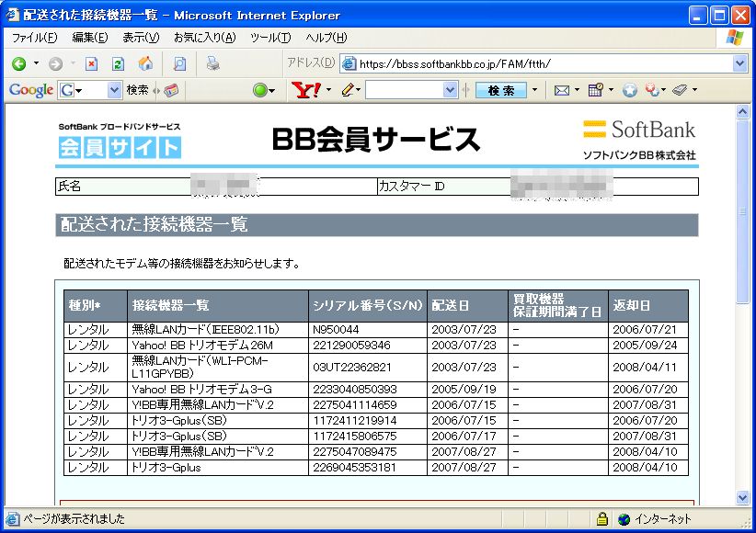Open the calendar icon dropdown arrow
This screenshot has height=533, width=756.
pyautogui.click(x=611, y=90)
